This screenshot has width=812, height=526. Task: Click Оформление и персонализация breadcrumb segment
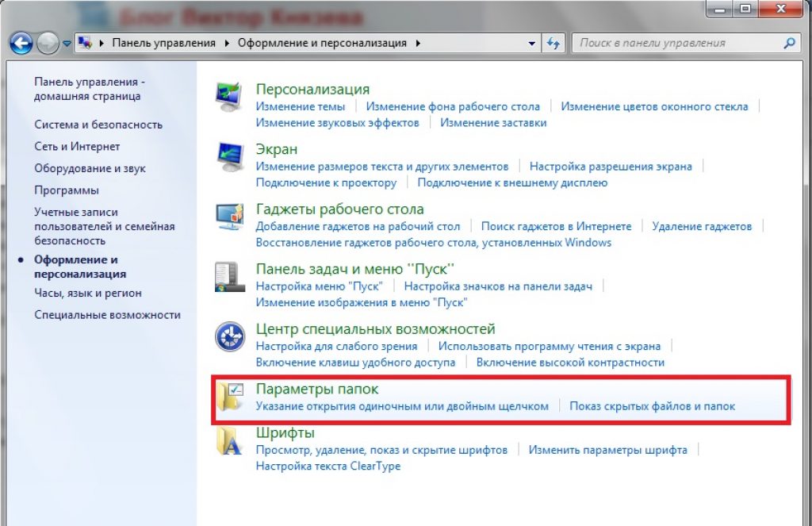322,43
